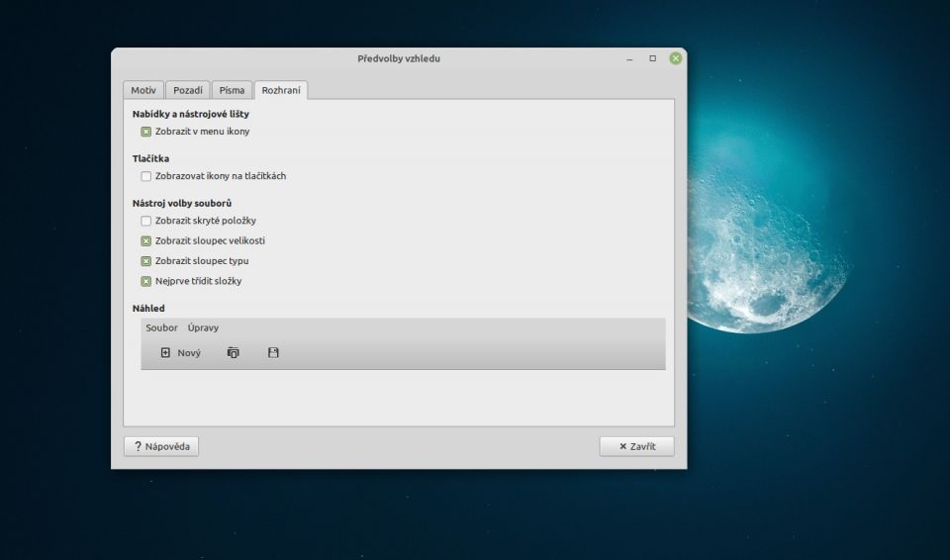Open the Písma tab
The image size is (950, 560).
232,90
